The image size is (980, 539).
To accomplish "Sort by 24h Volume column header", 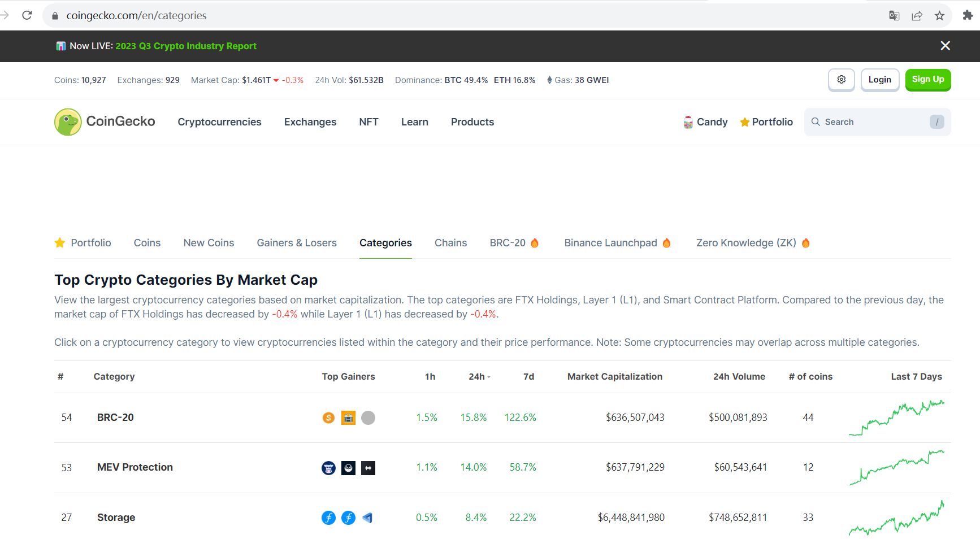I will (739, 377).
